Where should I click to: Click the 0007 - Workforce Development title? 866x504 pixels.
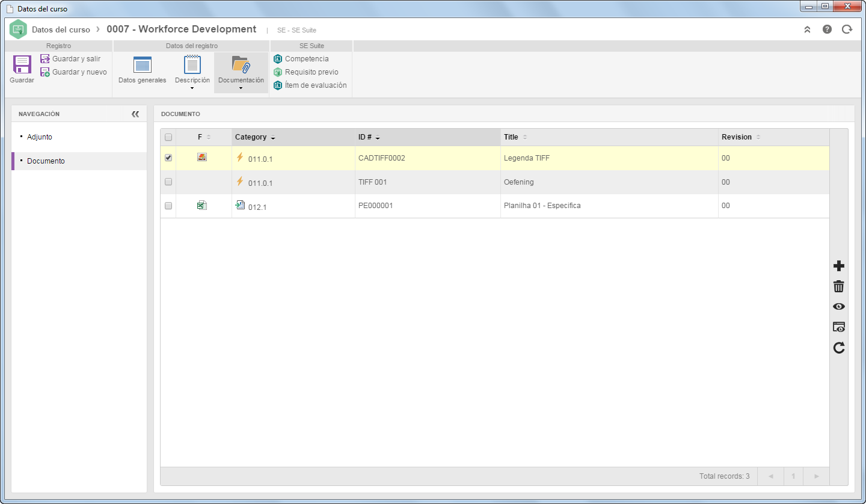pos(181,29)
